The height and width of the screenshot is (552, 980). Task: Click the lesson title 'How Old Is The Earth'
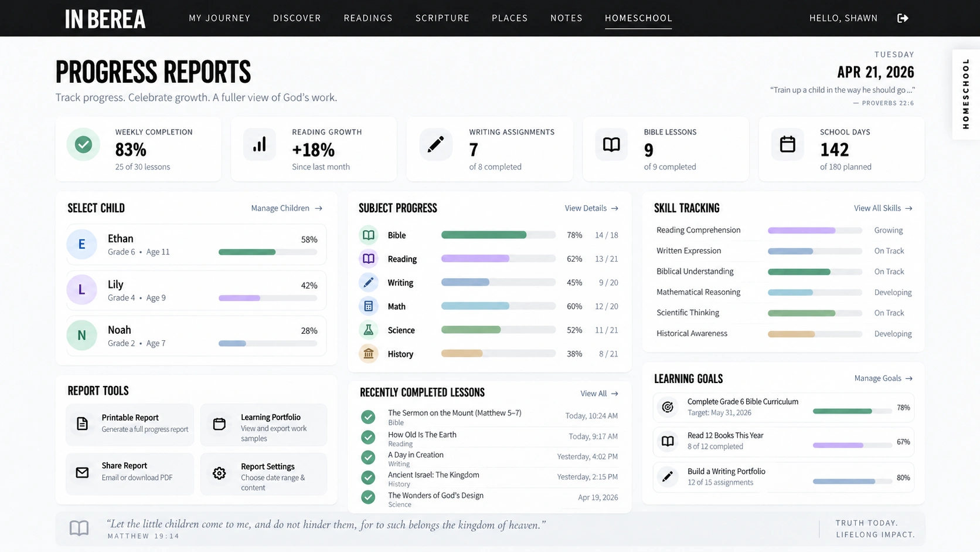point(422,435)
